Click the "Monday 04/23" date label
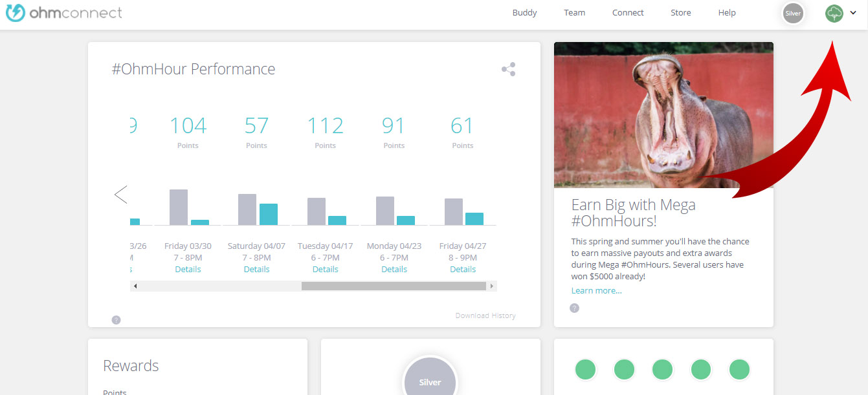Image resolution: width=868 pixels, height=395 pixels. [x=394, y=246]
